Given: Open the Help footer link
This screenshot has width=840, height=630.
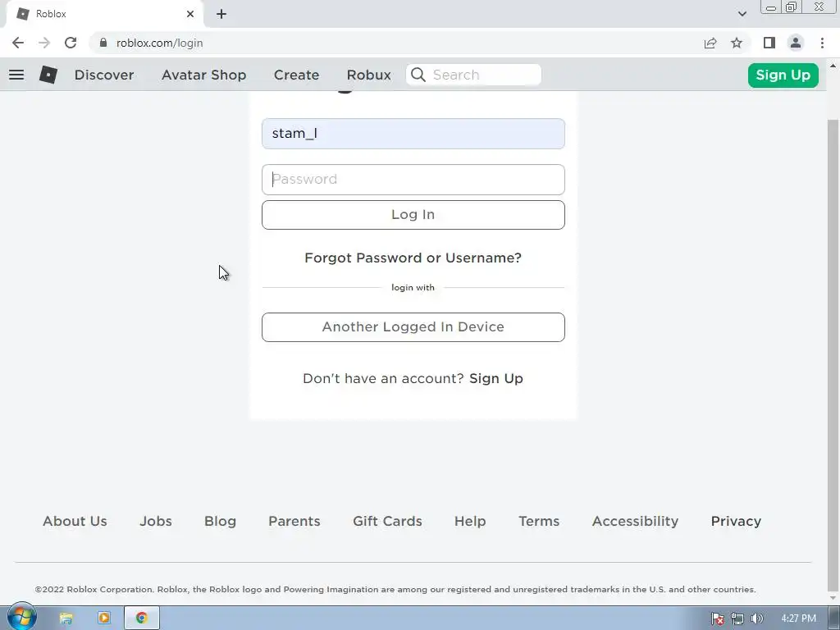Looking at the screenshot, I should (x=470, y=521).
